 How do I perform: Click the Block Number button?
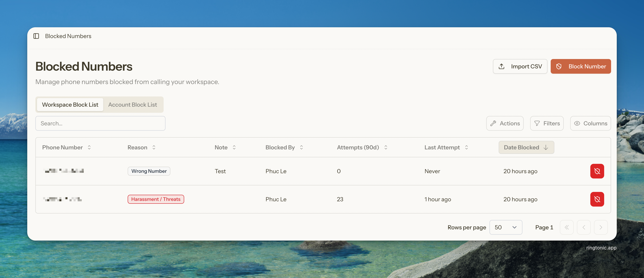click(581, 66)
